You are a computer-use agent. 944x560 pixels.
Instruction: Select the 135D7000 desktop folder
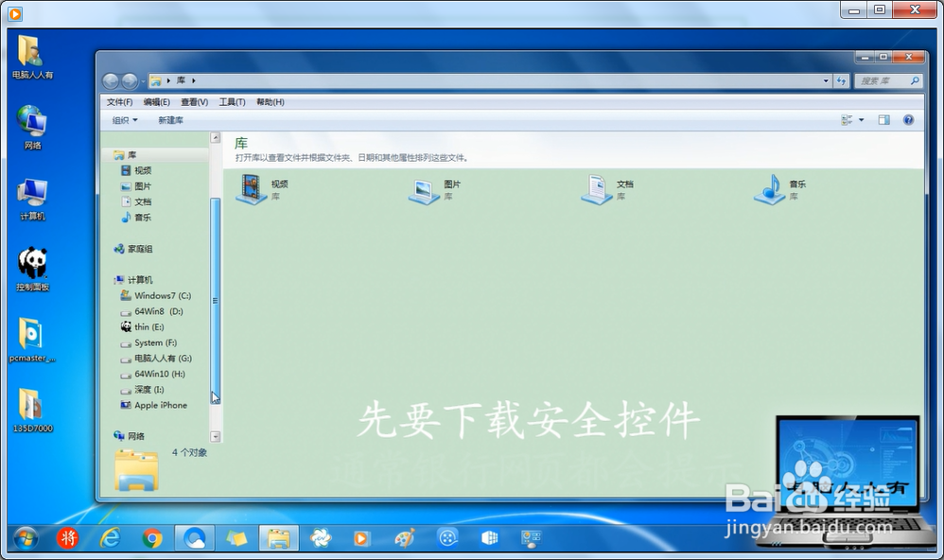32,411
